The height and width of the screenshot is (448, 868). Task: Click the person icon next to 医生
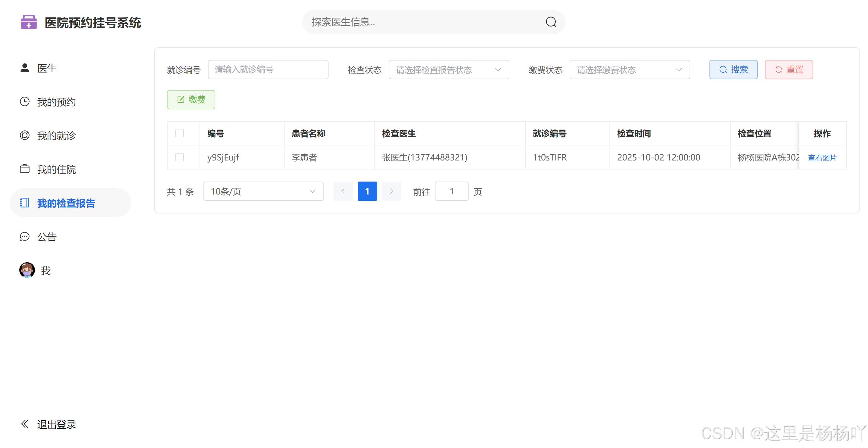coord(25,68)
